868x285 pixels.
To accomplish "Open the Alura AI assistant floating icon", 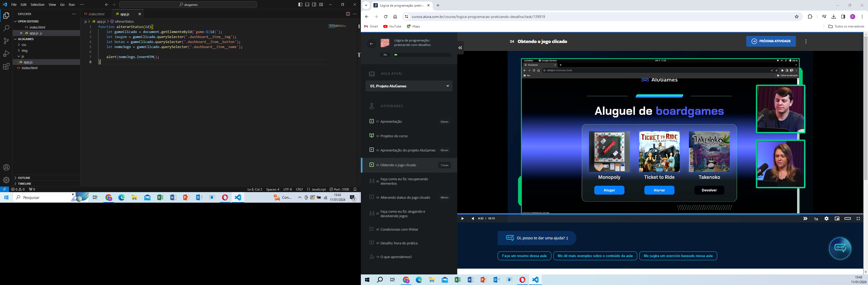I will 840,249.
